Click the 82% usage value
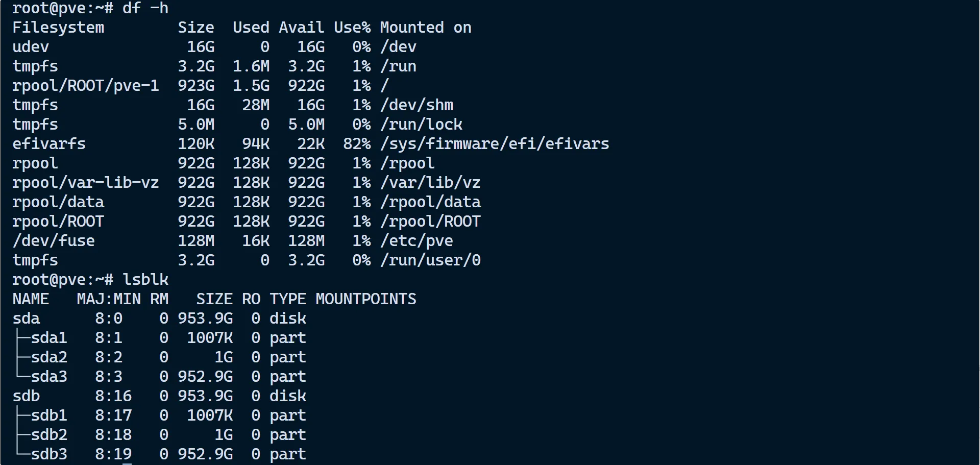Viewport: 980px width, 465px height. pos(357,144)
